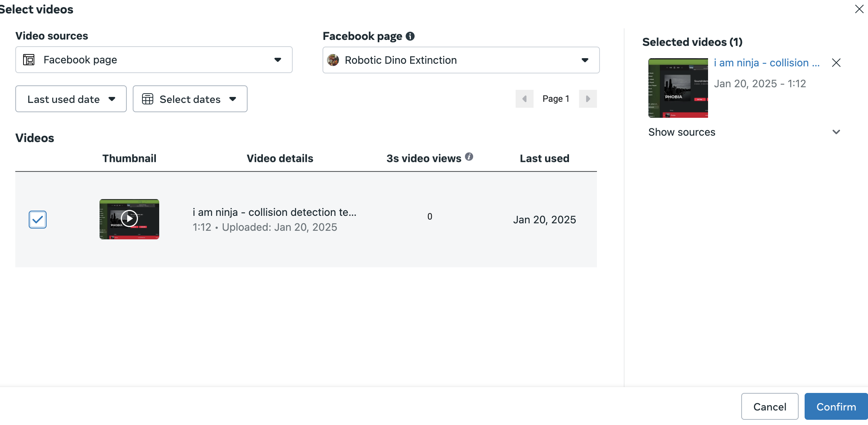Click the previous page arrow

(524, 99)
